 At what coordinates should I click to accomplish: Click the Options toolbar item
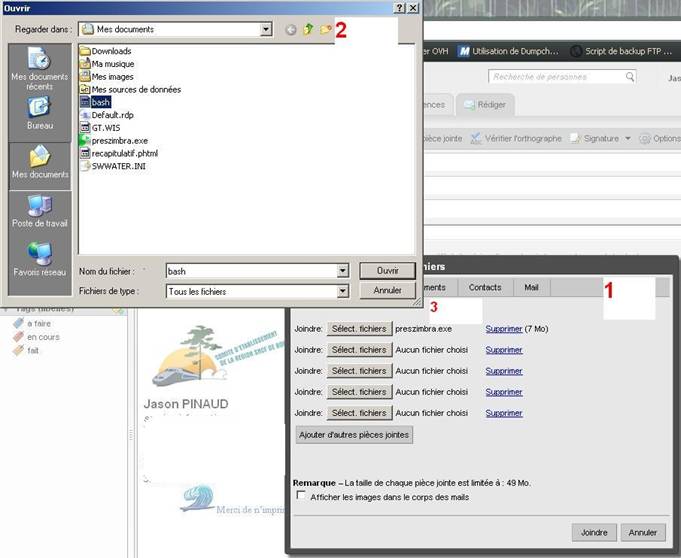[660, 139]
